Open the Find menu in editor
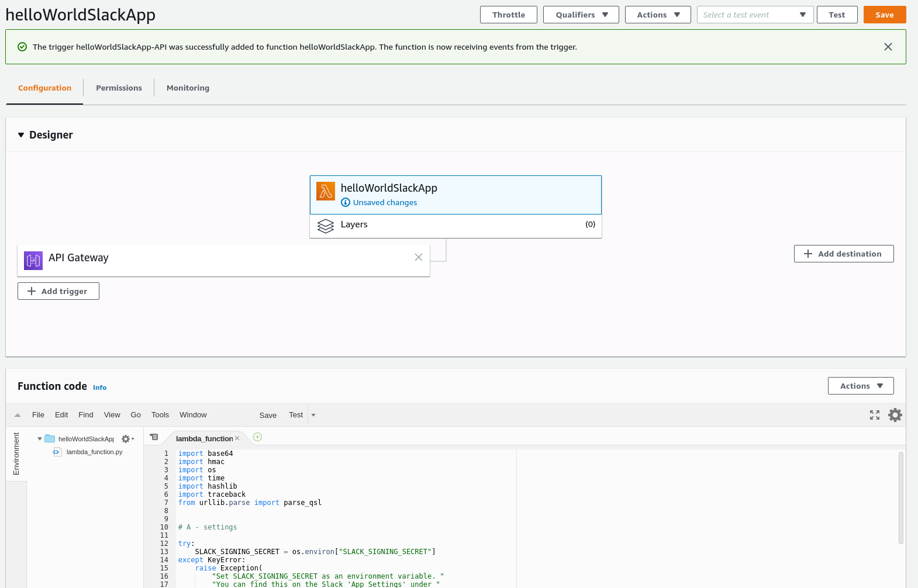Viewport: 918px width, 588px height. click(86, 415)
